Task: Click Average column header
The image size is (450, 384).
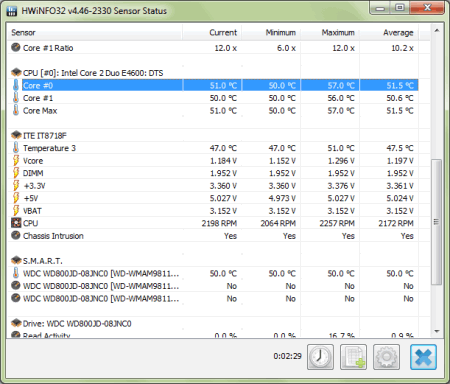Action: [389, 32]
